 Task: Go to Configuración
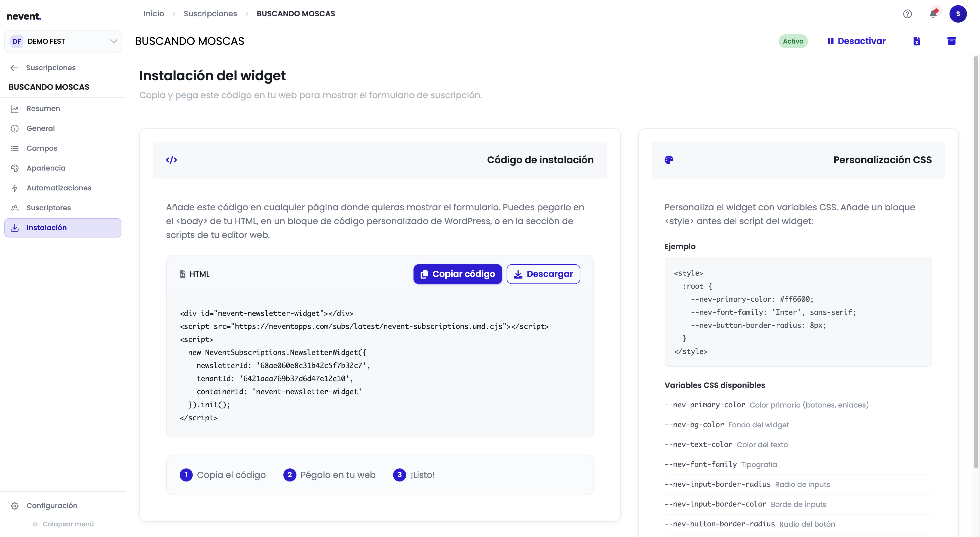click(x=63, y=506)
